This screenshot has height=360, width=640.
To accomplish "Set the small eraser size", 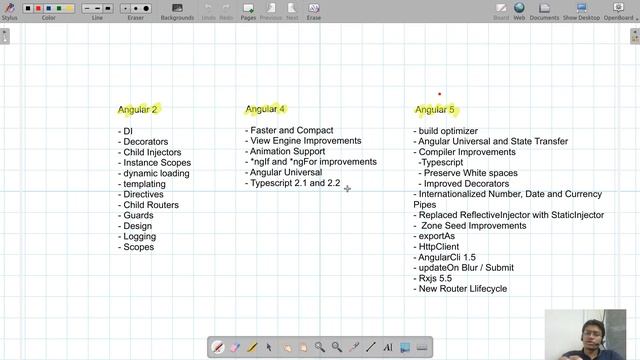I will point(125,8).
